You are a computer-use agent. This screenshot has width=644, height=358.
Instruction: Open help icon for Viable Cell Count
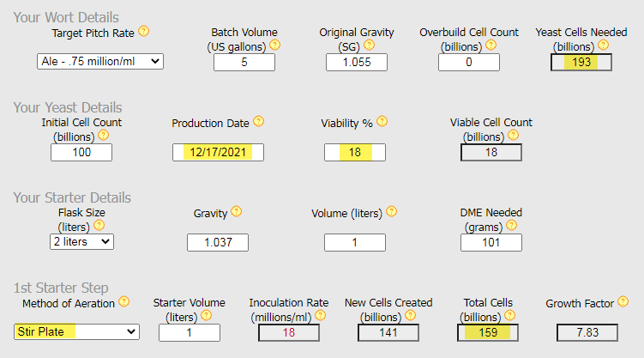pyautogui.click(x=513, y=135)
